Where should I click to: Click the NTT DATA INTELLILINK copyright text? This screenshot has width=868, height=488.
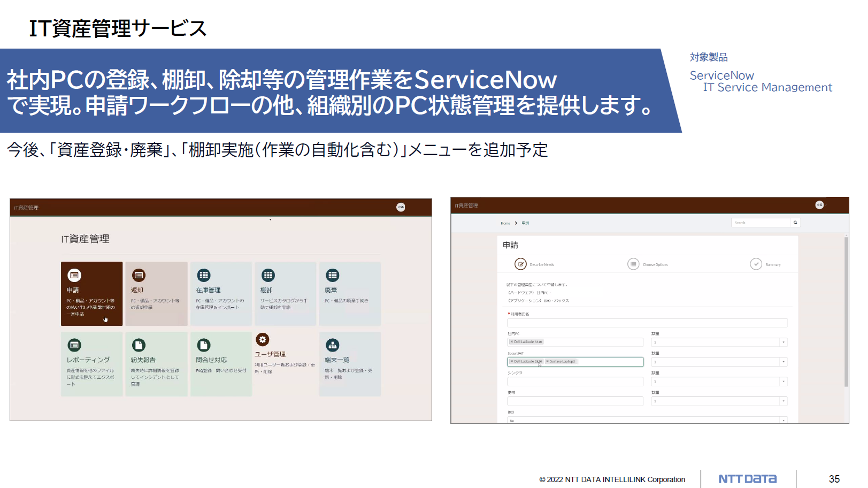pos(612,479)
